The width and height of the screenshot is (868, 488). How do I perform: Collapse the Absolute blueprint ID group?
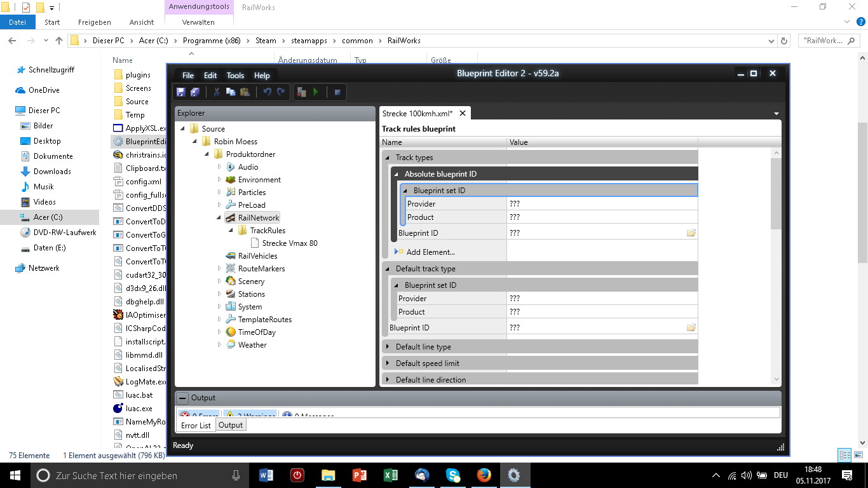tap(397, 174)
